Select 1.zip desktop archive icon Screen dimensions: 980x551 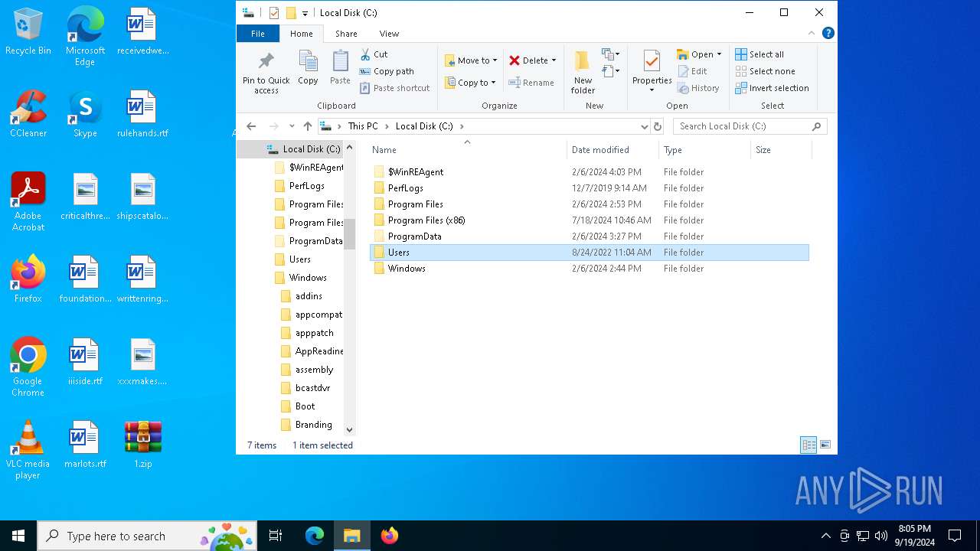point(143,445)
